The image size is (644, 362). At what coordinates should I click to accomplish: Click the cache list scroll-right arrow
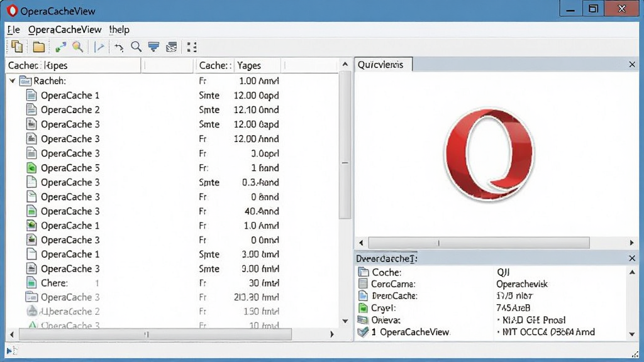click(x=331, y=334)
